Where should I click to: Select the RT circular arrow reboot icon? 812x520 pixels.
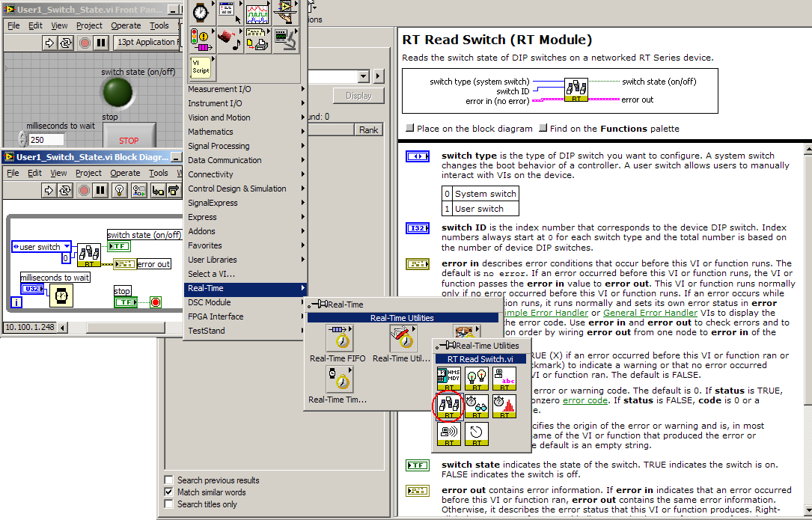pos(477,434)
